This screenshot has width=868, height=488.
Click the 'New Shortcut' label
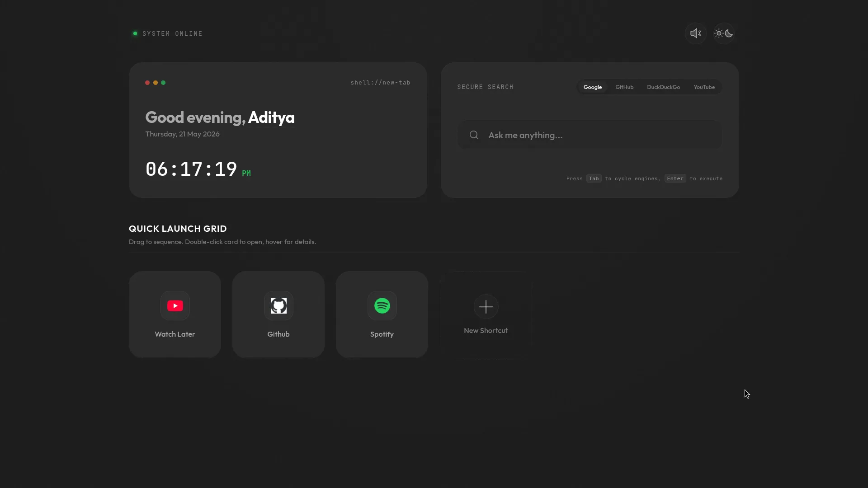[x=486, y=331]
